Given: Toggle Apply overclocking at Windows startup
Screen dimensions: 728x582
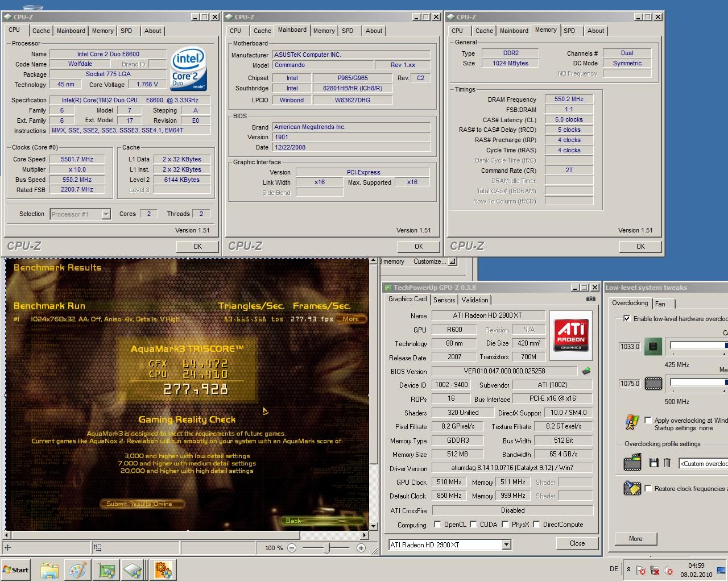Looking at the screenshot, I should click(x=648, y=420).
